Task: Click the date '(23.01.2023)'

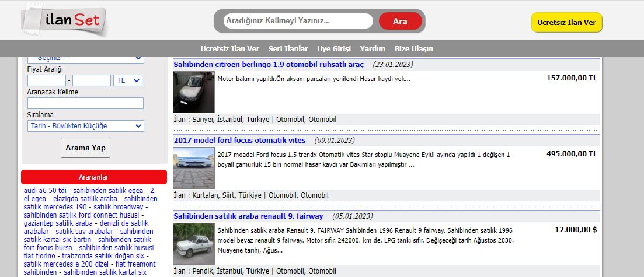Action: tap(393, 64)
